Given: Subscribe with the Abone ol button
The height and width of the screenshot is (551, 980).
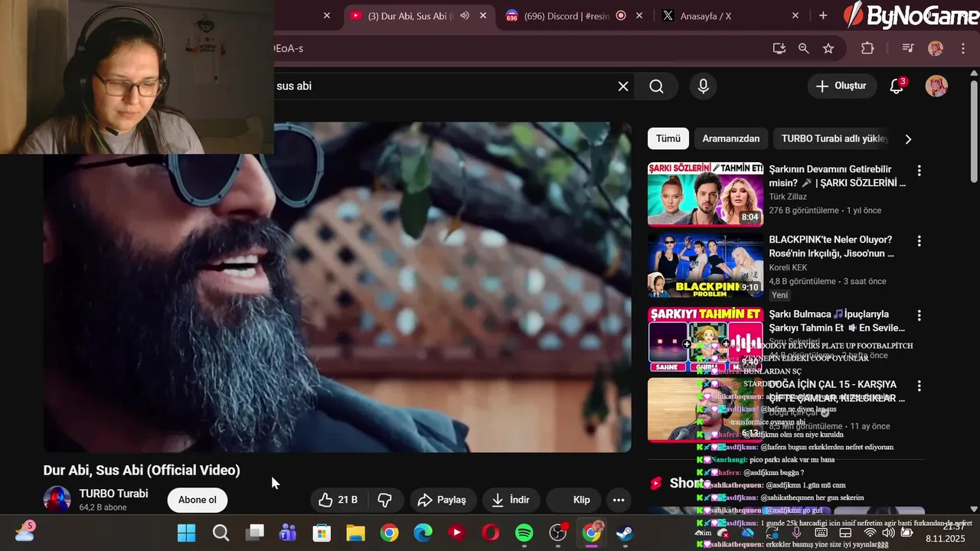Looking at the screenshot, I should (198, 500).
